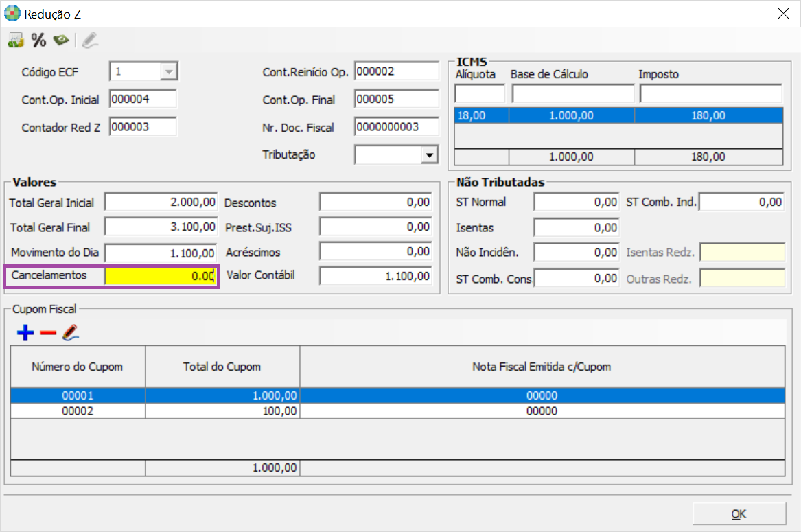Viewport: 801px width, 532px height.
Task: Expand the Tributação combo box
Action: pos(430,154)
